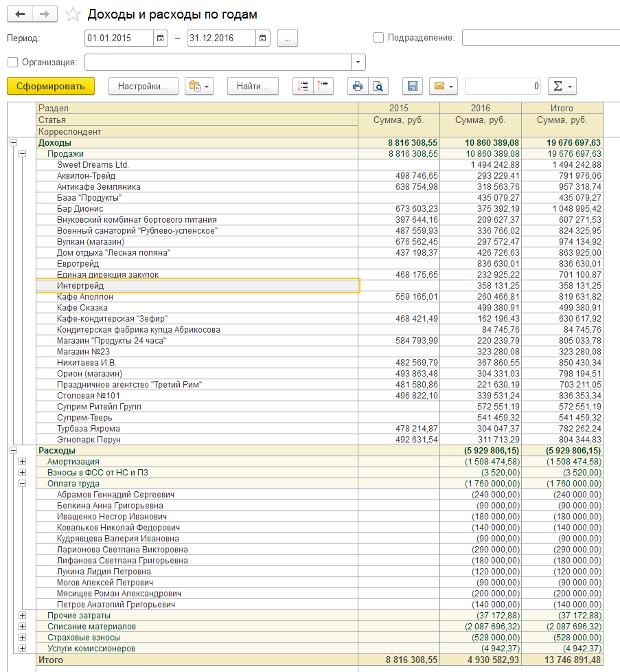620x672 pixels.
Task: Collapse all groups in the report
Action: [x=323, y=86]
